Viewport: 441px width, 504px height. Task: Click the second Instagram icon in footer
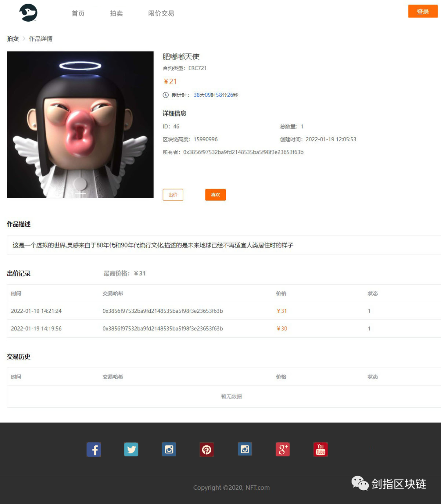[x=245, y=449]
